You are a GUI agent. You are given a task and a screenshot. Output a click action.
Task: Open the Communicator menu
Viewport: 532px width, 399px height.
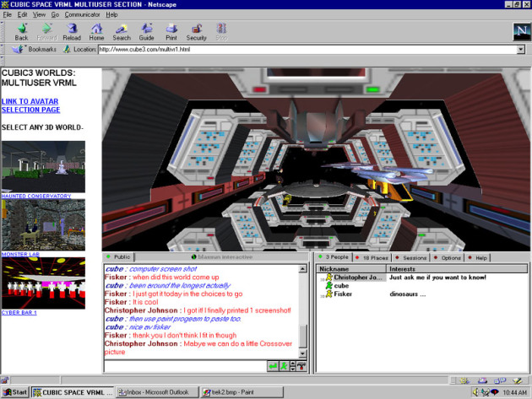pos(83,14)
